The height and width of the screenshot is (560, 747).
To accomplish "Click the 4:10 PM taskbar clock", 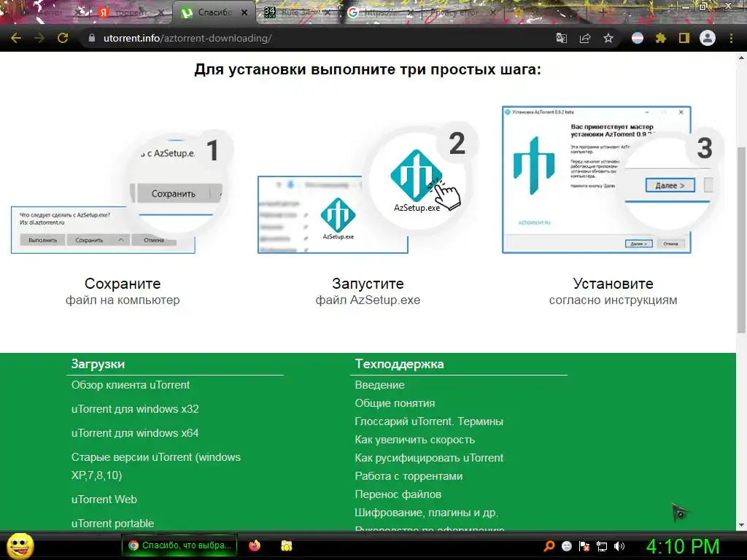I will point(682,546).
